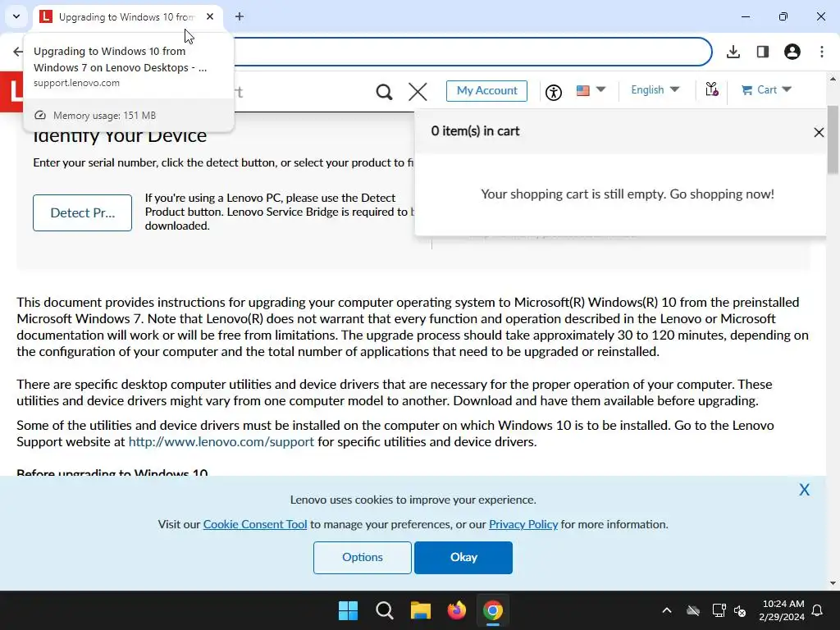Click the Chrome taskbar icon
This screenshot has height=630, width=840.
click(x=493, y=610)
